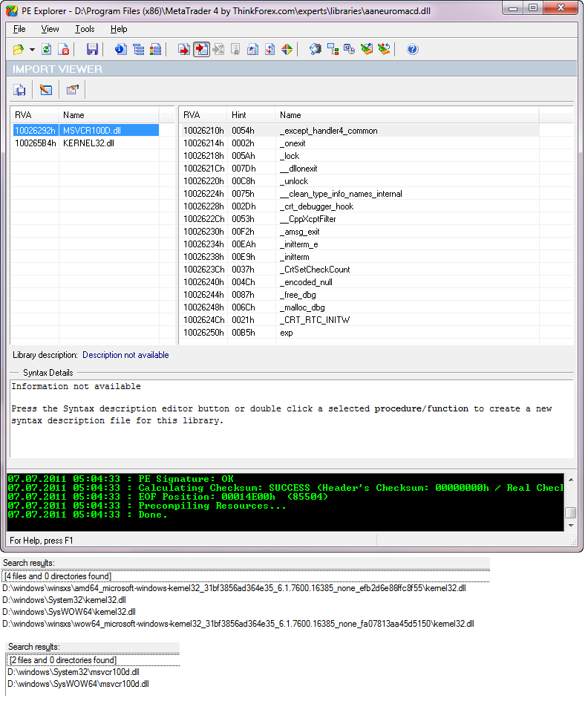588x701 pixels.
Task: Launch the Dependency Scanner tree icon
Action: click(333, 50)
